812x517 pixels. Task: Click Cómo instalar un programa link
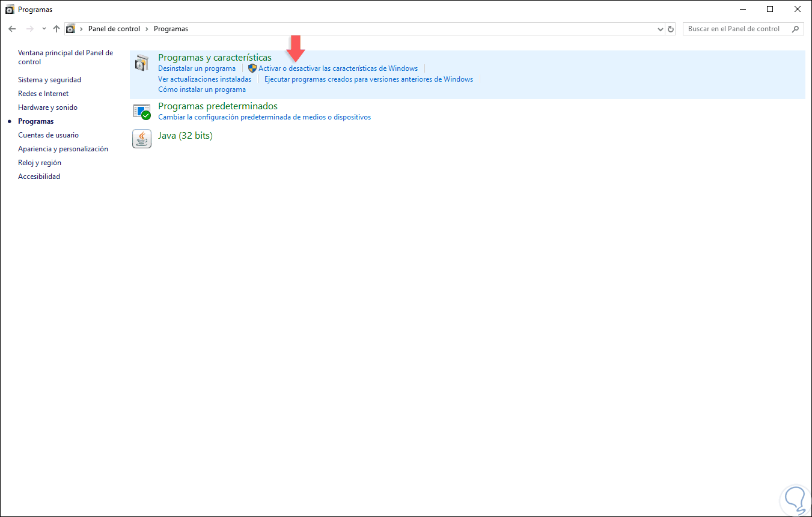(x=202, y=89)
